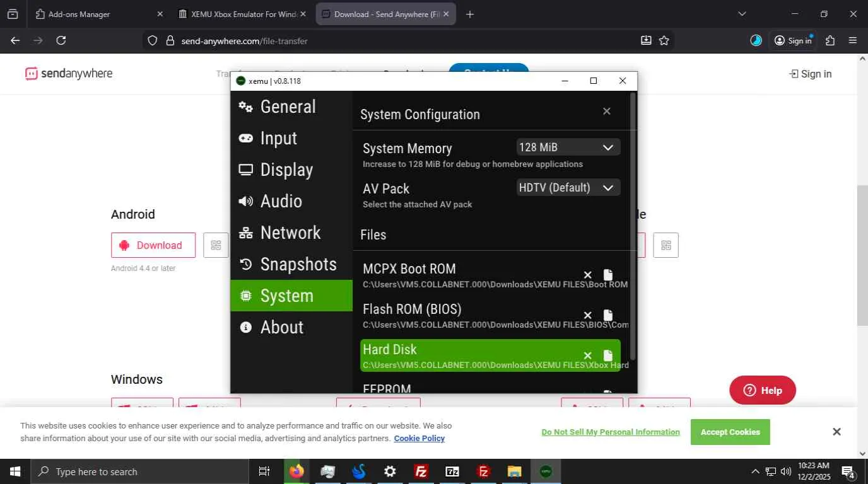Click the xemu settings vertical scrollbar

(x=633, y=227)
